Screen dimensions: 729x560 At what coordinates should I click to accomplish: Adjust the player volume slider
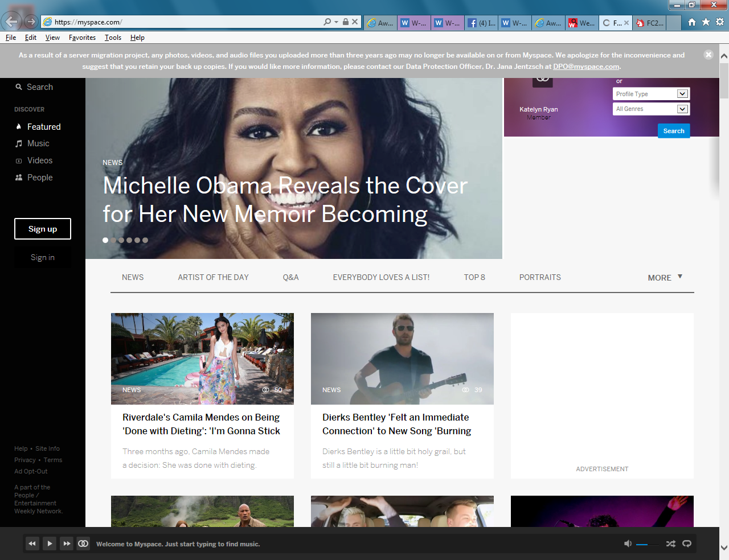coord(647,544)
